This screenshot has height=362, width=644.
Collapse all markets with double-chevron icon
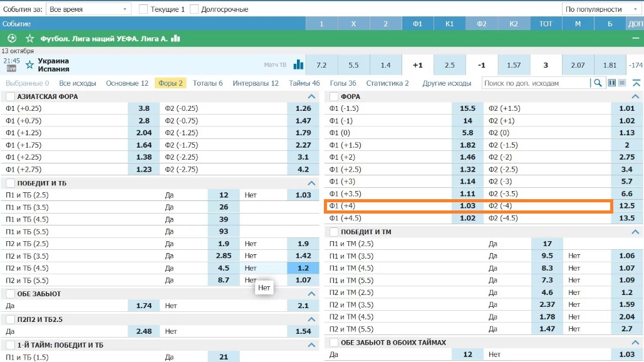click(636, 83)
